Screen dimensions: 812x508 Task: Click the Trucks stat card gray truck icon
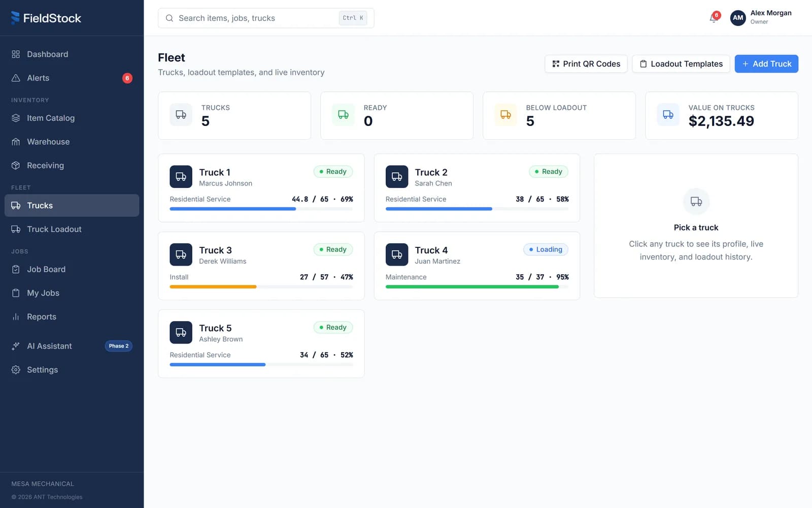tap(181, 115)
